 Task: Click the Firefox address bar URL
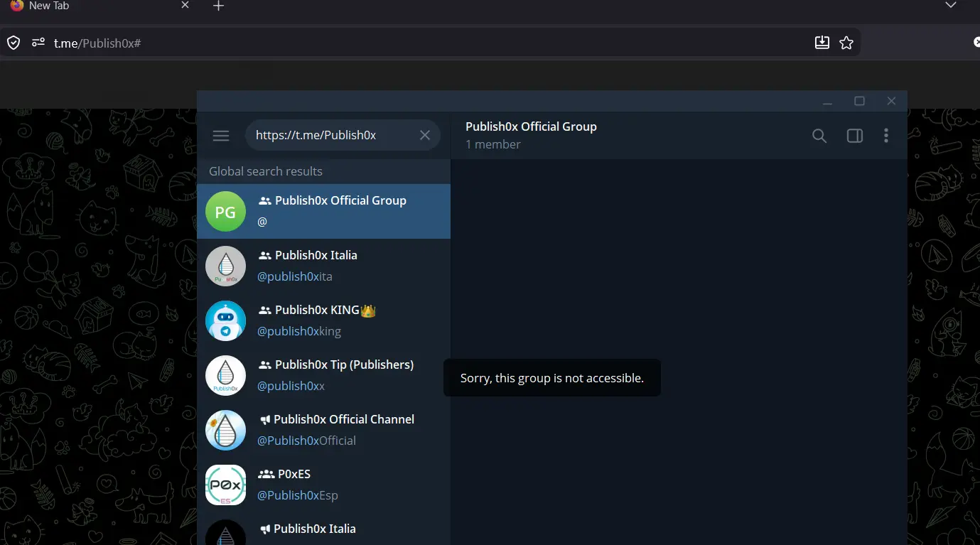(97, 43)
